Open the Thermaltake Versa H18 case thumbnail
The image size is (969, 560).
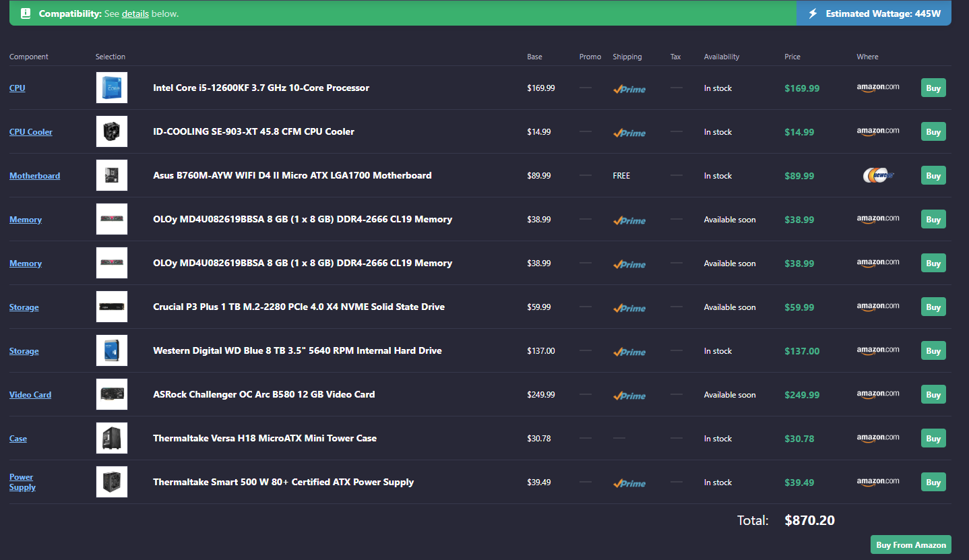(x=112, y=438)
